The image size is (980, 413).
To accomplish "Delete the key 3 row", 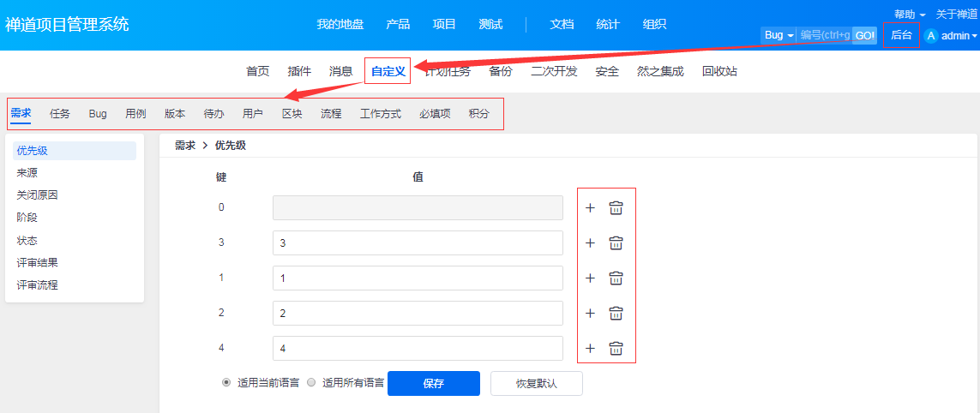I will point(616,243).
